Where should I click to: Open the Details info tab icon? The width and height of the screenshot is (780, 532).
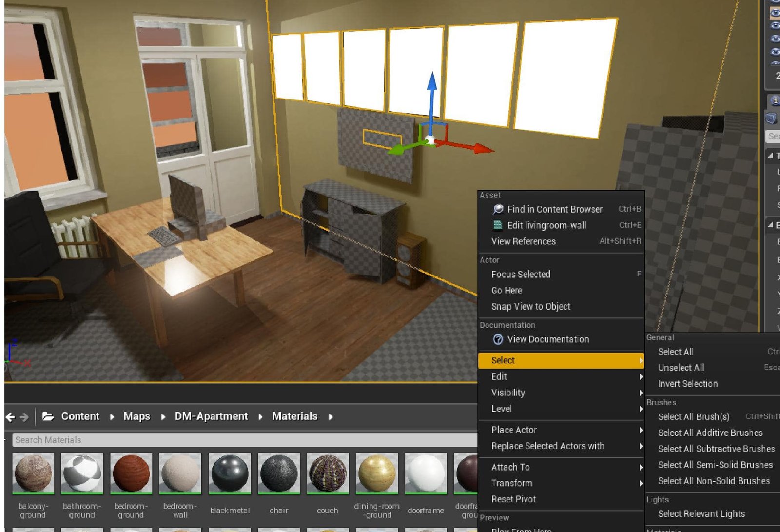click(774, 100)
